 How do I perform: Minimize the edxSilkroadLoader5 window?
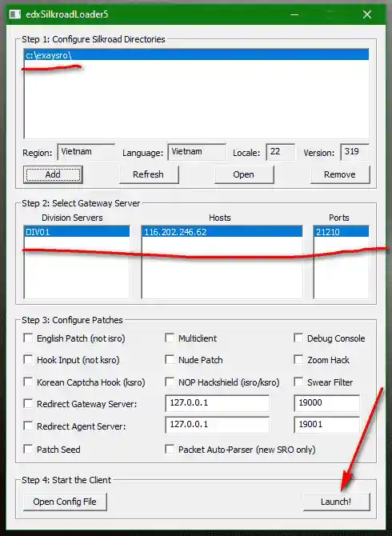coord(294,14)
